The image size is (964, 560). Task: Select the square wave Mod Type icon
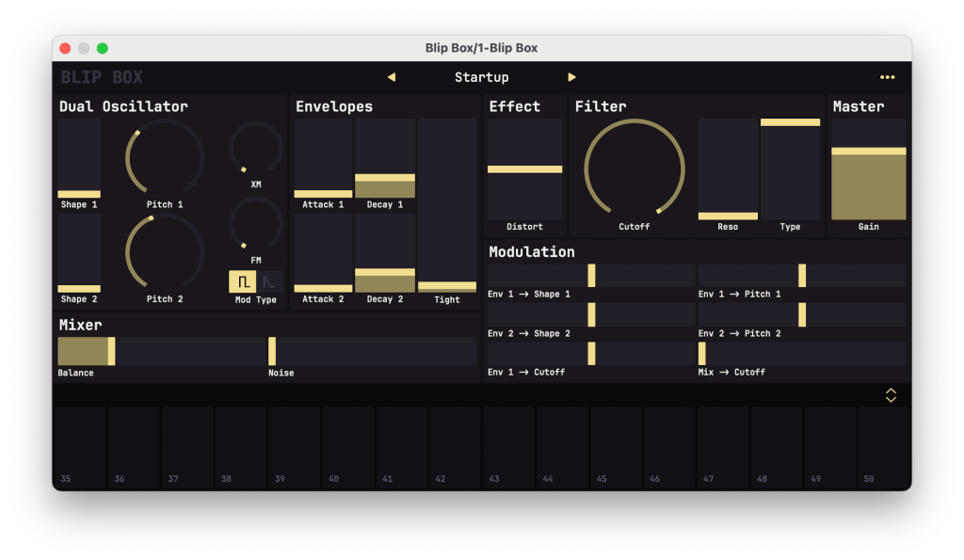(241, 280)
